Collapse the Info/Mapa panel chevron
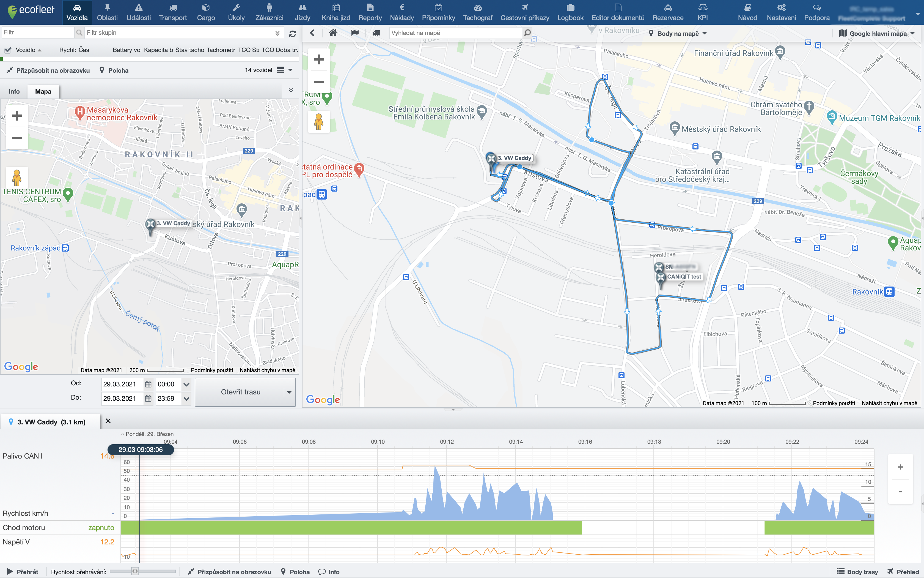This screenshot has width=924, height=578. (x=291, y=91)
